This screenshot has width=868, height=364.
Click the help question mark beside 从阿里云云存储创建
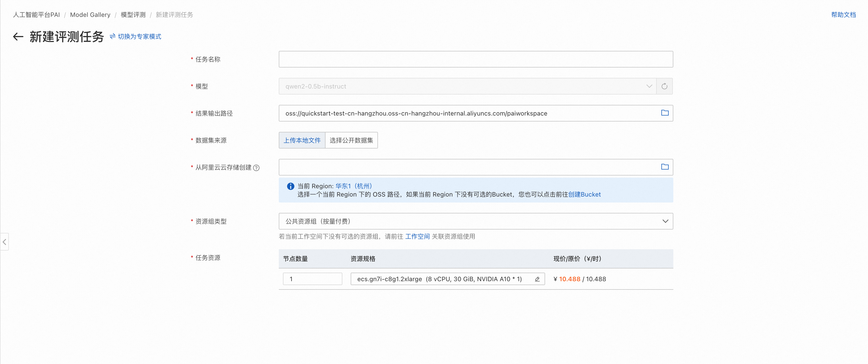click(x=256, y=168)
